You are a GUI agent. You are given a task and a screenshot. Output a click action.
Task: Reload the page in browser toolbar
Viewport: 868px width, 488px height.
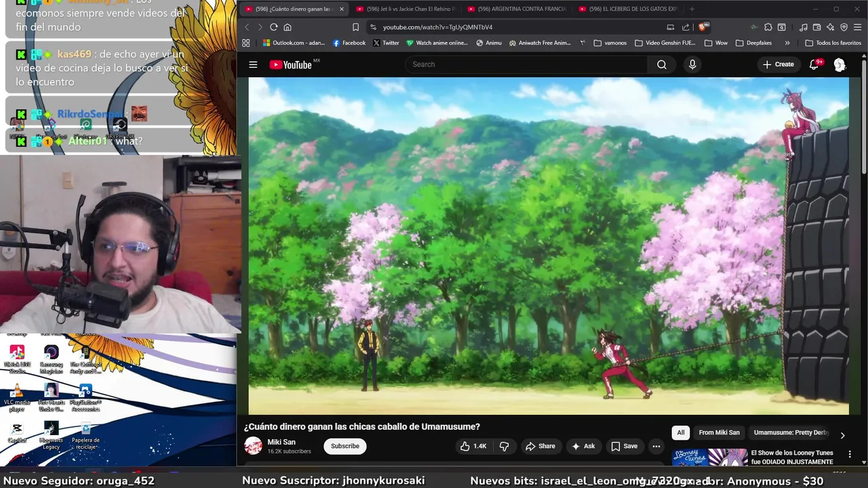pyautogui.click(x=273, y=27)
